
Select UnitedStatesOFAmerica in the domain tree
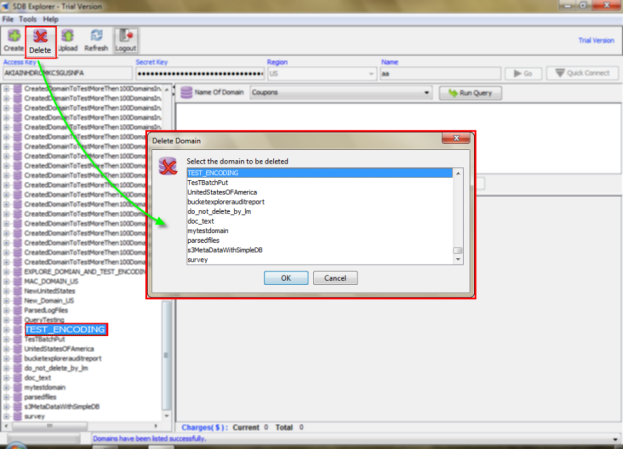[59, 349]
